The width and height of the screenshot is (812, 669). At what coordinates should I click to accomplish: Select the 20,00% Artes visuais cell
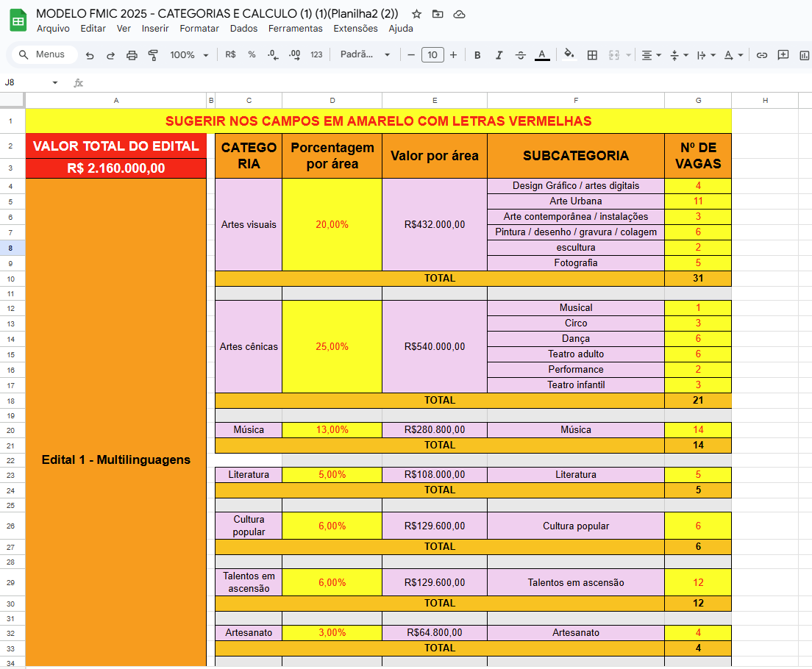(332, 225)
